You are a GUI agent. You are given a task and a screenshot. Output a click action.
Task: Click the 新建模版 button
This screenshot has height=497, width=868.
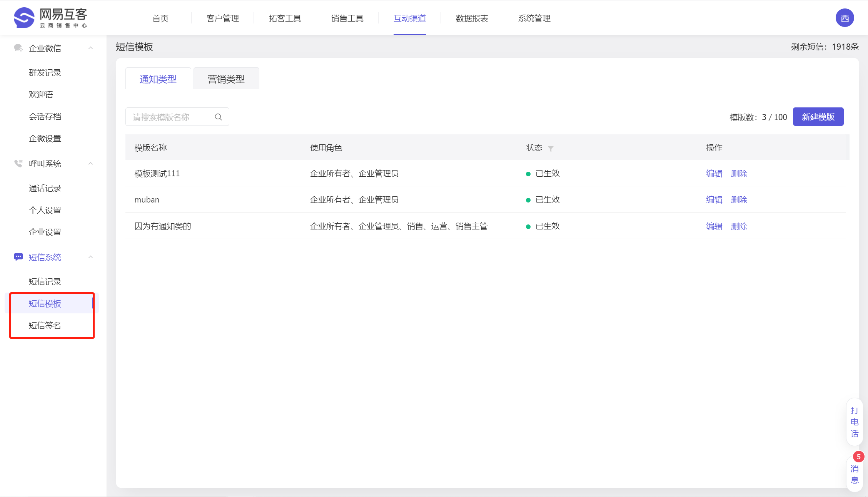point(818,117)
